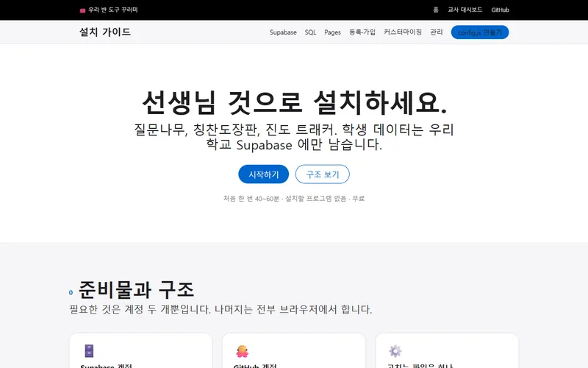Open the GitHub link in top bar
Screen dimensions: 588x368
(501, 10)
